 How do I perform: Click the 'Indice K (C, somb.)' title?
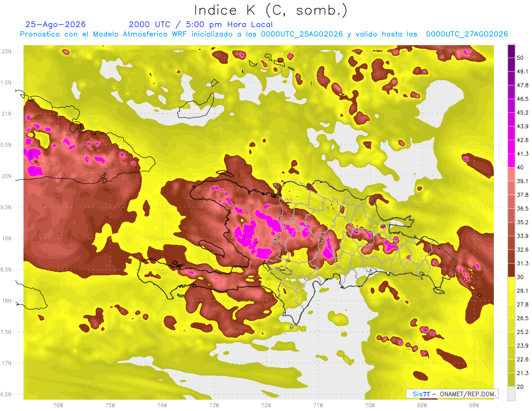coord(270,10)
